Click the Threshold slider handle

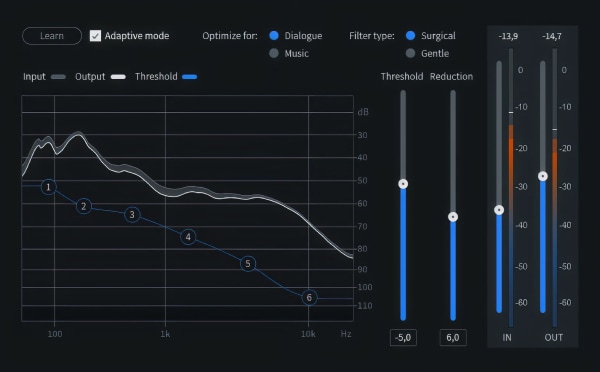click(403, 184)
